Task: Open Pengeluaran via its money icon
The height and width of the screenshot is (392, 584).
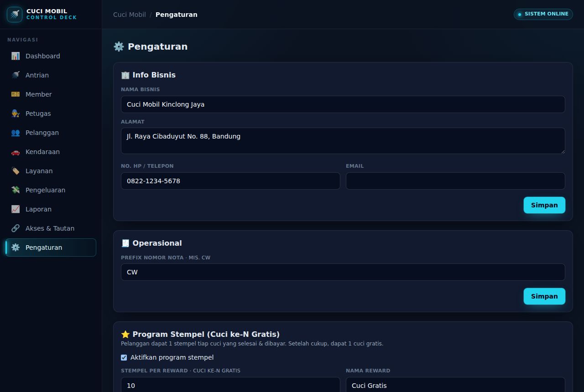Action: coord(16,190)
